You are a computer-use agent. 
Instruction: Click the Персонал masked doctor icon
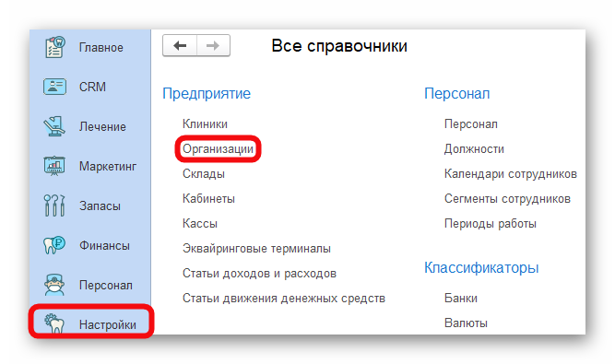(x=54, y=285)
